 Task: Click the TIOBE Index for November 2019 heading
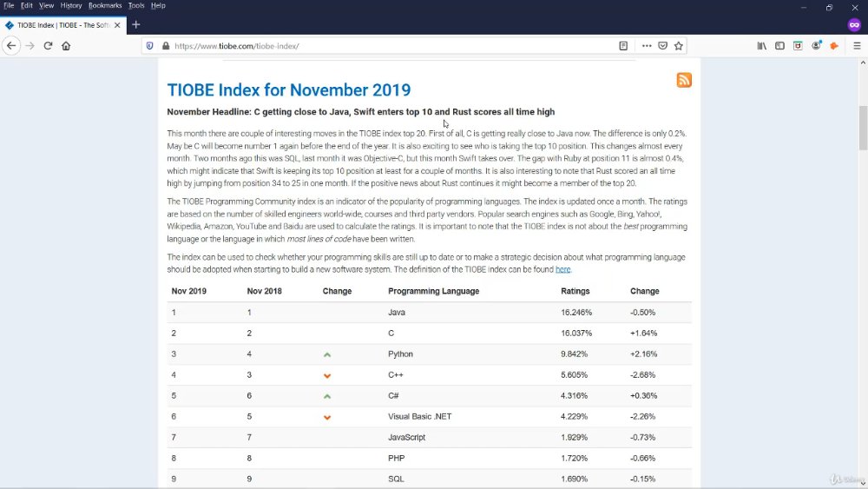click(x=289, y=89)
